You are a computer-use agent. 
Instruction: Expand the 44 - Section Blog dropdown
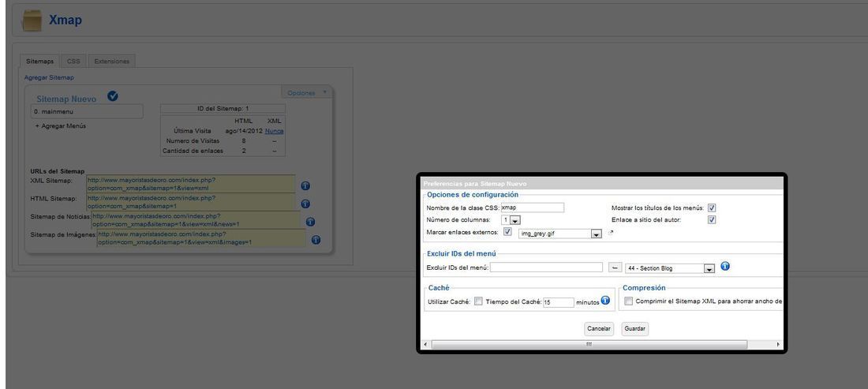tap(670, 268)
